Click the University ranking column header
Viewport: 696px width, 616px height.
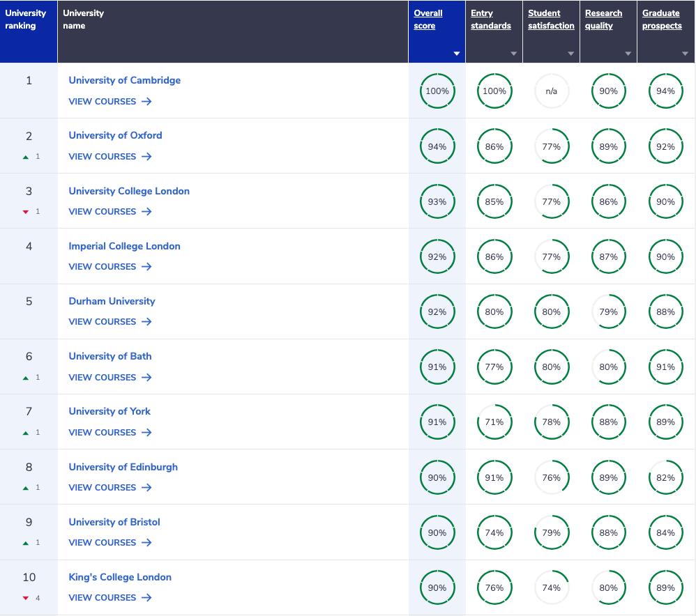coord(29,31)
